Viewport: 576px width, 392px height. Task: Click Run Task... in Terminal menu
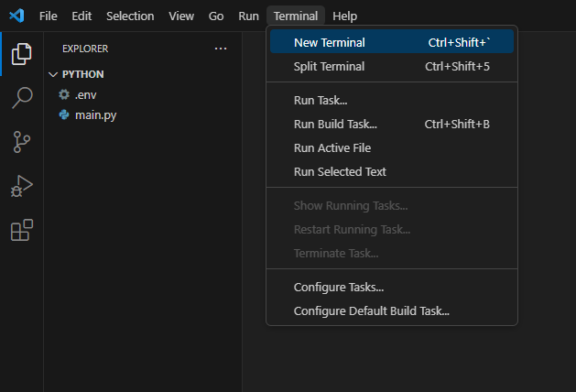pos(321,100)
